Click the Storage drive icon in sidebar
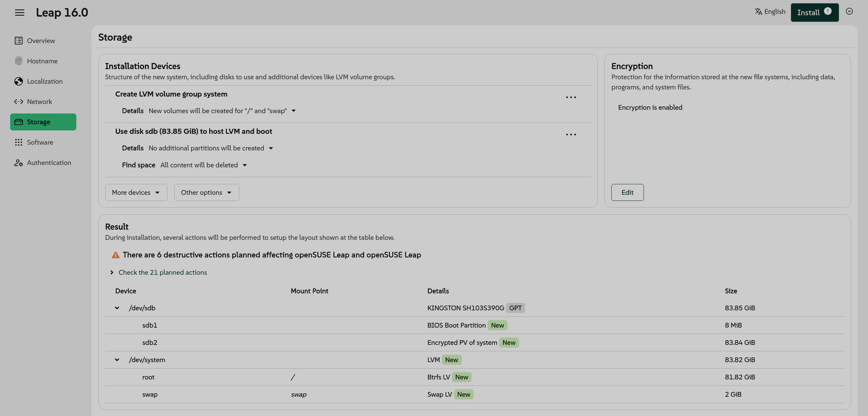The width and height of the screenshot is (868, 416). (x=19, y=122)
